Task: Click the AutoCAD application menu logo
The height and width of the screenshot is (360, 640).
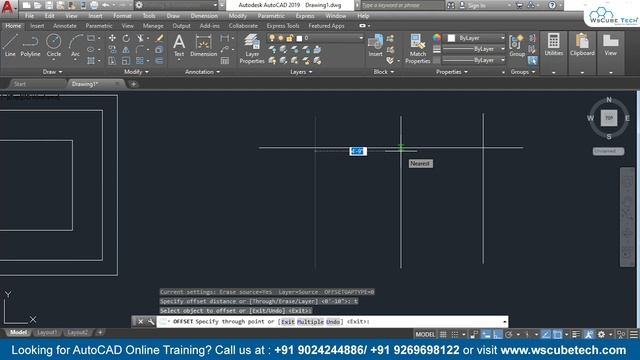Action: (x=8, y=8)
